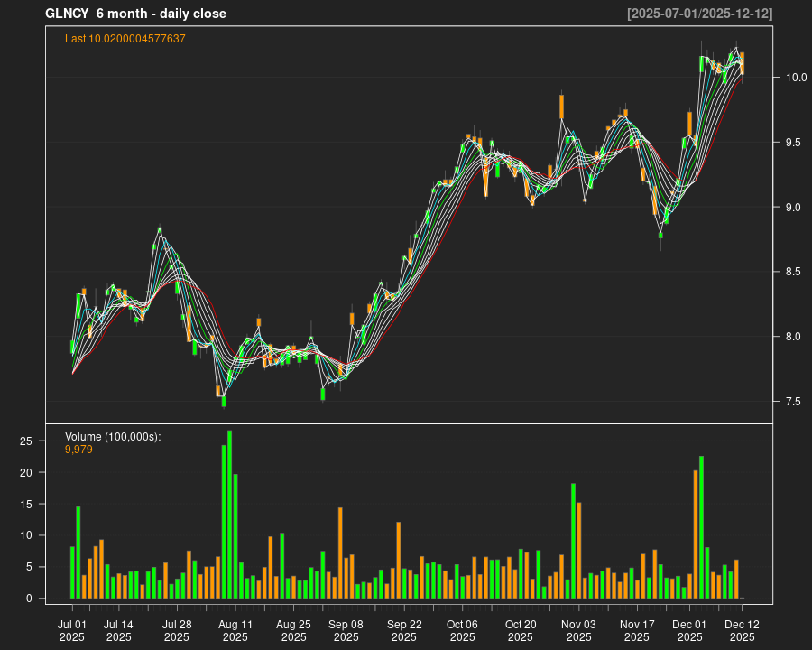This screenshot has width=812, height=650.
Task: Click the tall green volume bar near Nov 03
Action: coord(573,542)
